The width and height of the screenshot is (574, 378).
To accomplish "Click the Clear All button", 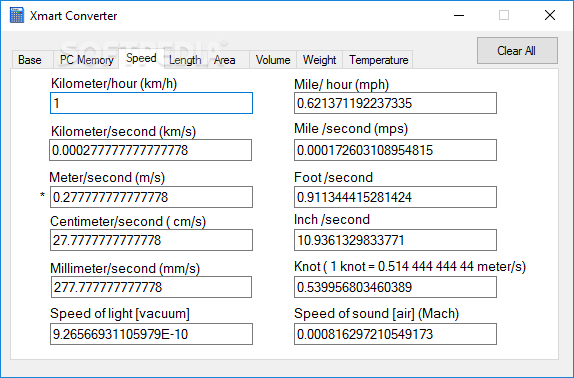I will pos(517,50).
